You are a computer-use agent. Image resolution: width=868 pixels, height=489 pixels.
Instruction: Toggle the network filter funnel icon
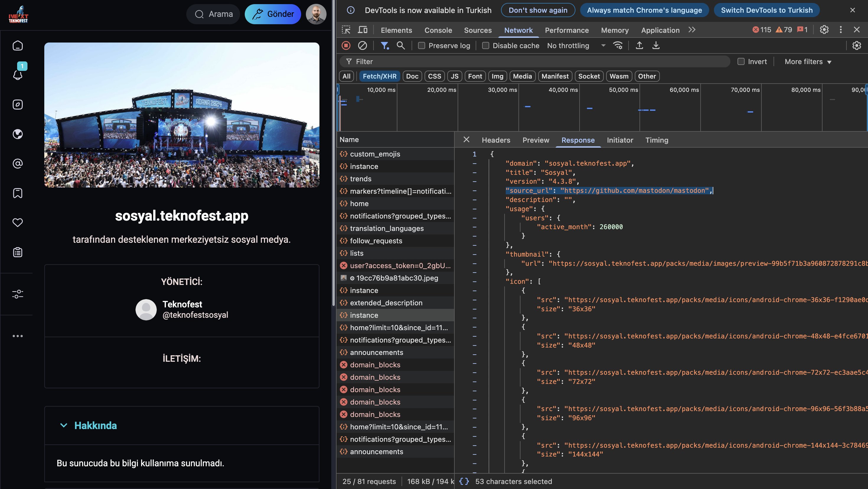pyautogui.click(x=385, y=45)
